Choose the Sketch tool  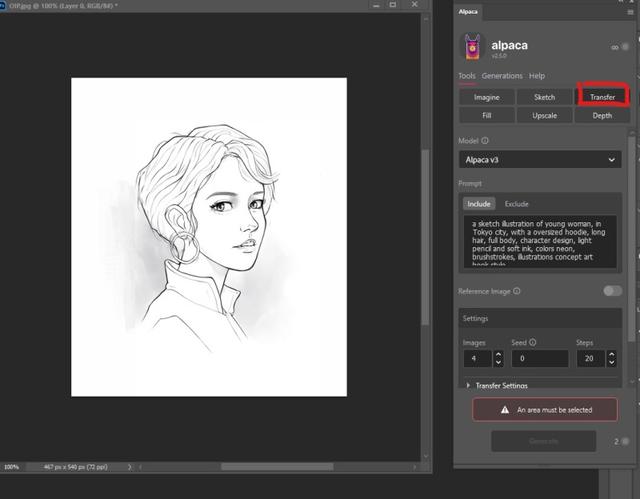pos(544,97)
